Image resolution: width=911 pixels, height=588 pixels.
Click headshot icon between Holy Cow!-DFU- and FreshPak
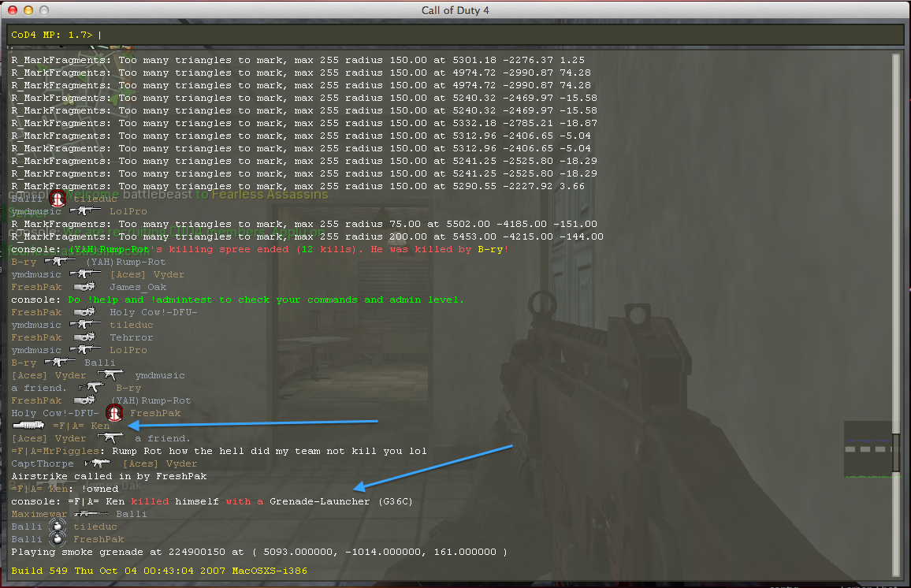pyautogui.click(x=114, y=413)
